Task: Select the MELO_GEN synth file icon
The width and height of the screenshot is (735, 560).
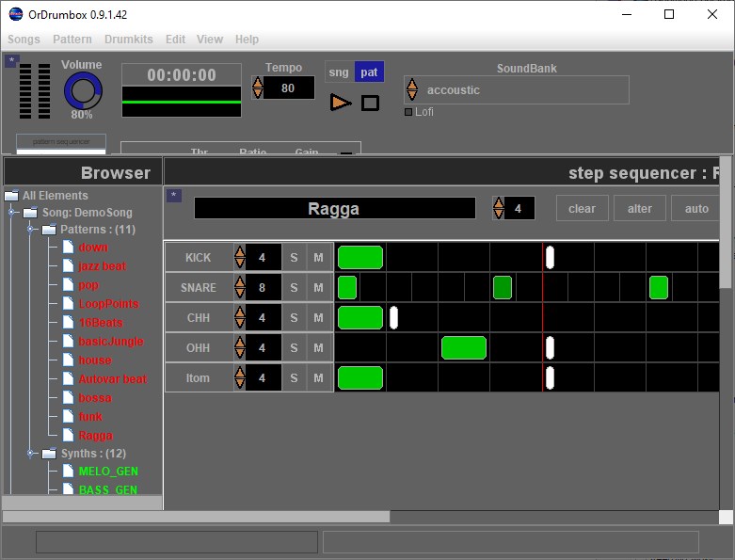Action: tap(69, 471)
